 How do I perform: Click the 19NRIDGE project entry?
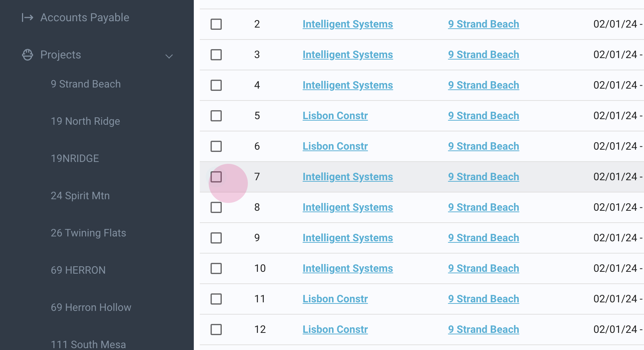pyautogui.click(x=75, y=159)
